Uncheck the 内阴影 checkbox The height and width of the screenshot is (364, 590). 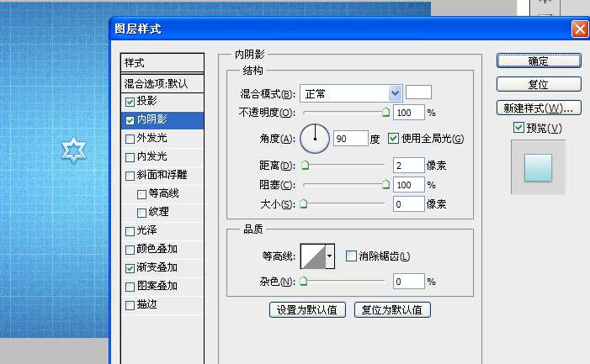click(130, 120)
